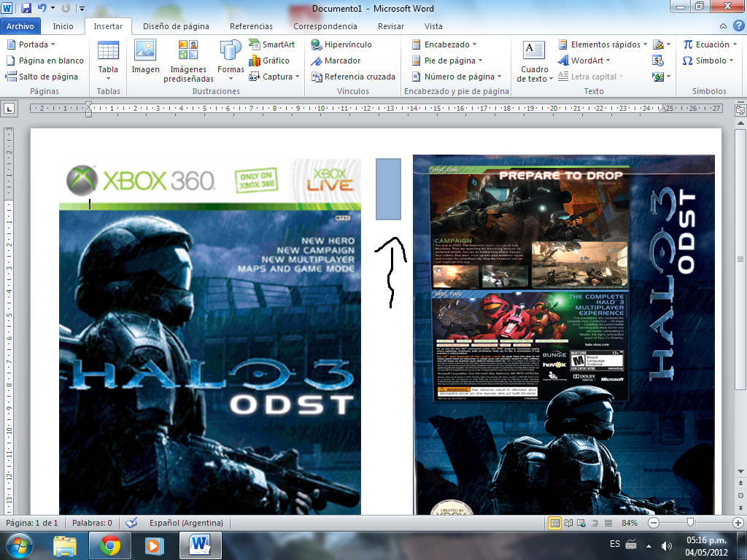Click the Redo button in quick toolbar
The width and height of the screenshot is (747, 560).
click(66, 8)
